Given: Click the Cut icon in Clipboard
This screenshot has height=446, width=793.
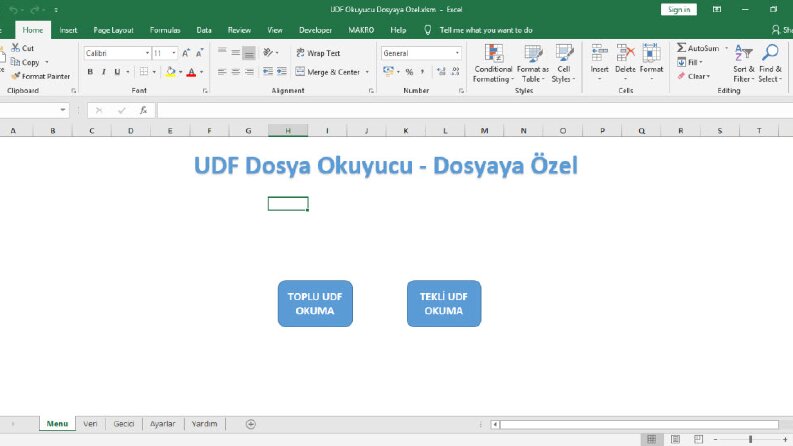Looking at the screenshot, I should coord(16,48).
